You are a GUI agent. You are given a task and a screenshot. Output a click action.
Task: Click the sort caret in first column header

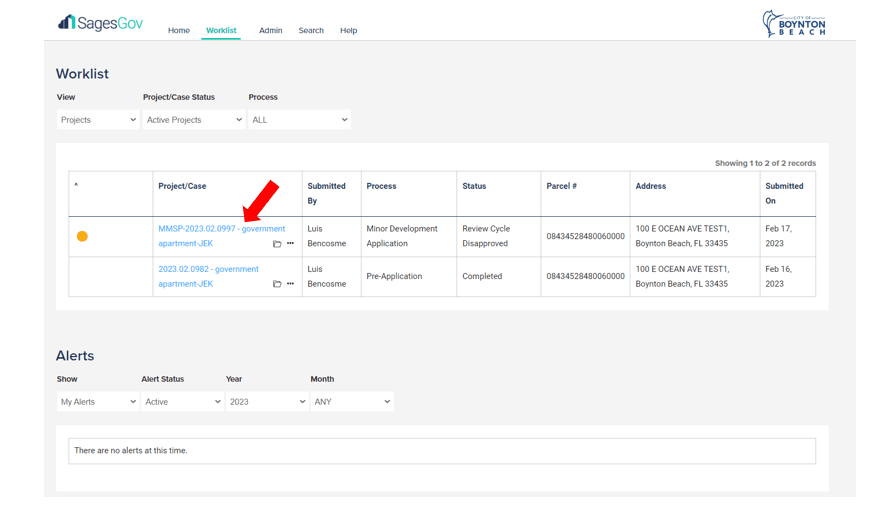[x=76, y=186]
